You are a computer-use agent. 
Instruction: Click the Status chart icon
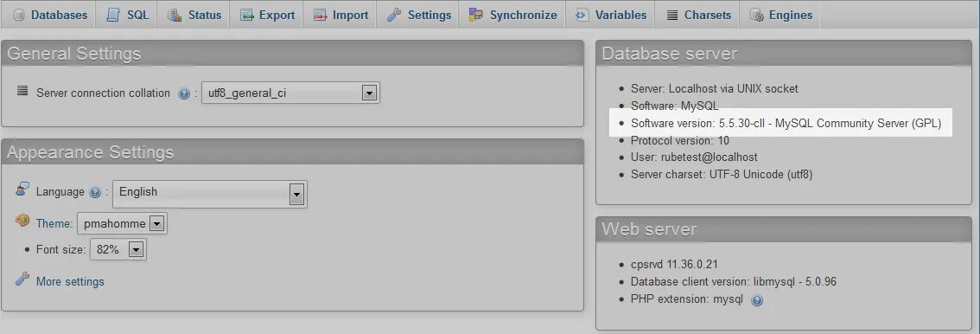coord(175,15)
